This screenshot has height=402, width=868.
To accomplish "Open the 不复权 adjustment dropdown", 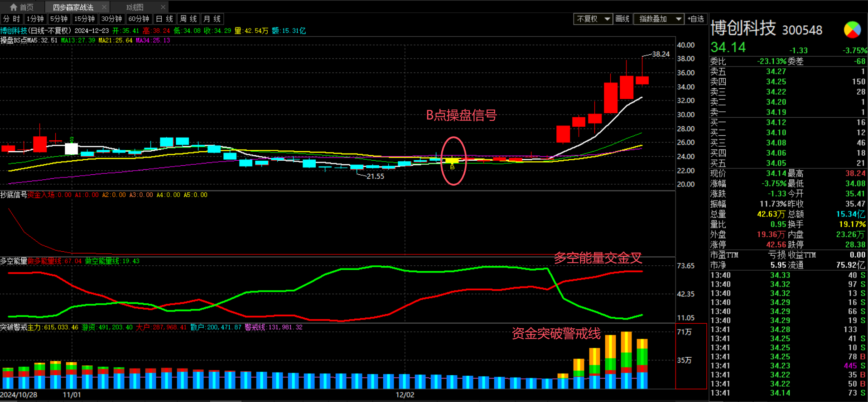I will tap(593, 19).
